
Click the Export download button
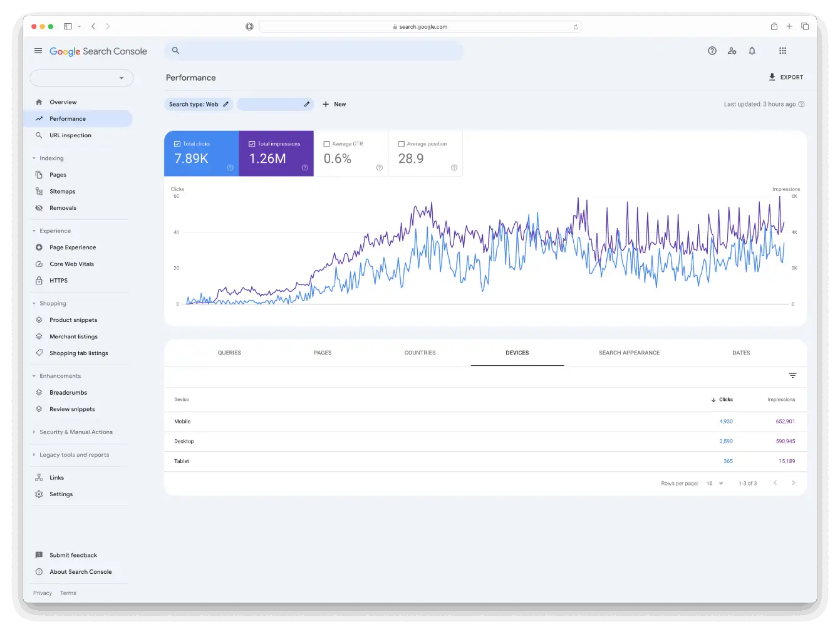(786, 77)
